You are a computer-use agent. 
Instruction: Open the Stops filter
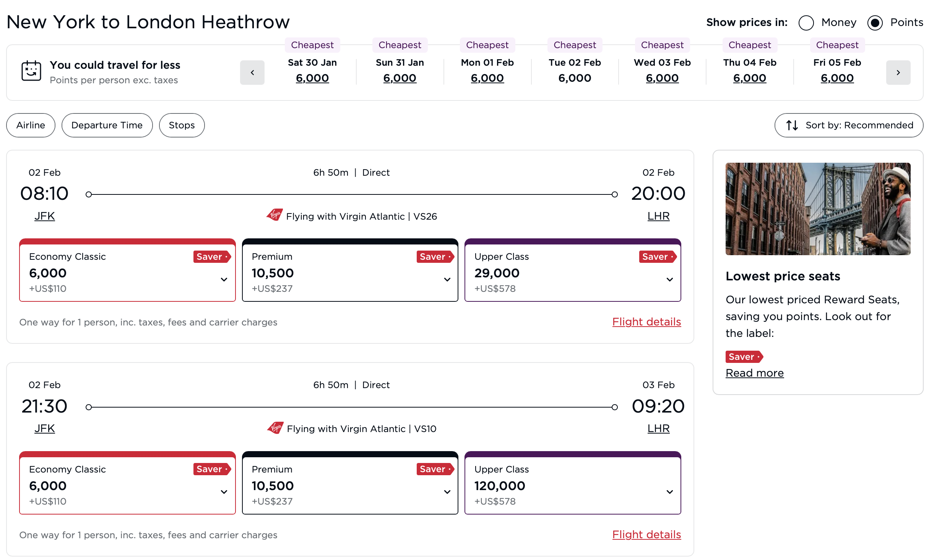coord(182,125)
